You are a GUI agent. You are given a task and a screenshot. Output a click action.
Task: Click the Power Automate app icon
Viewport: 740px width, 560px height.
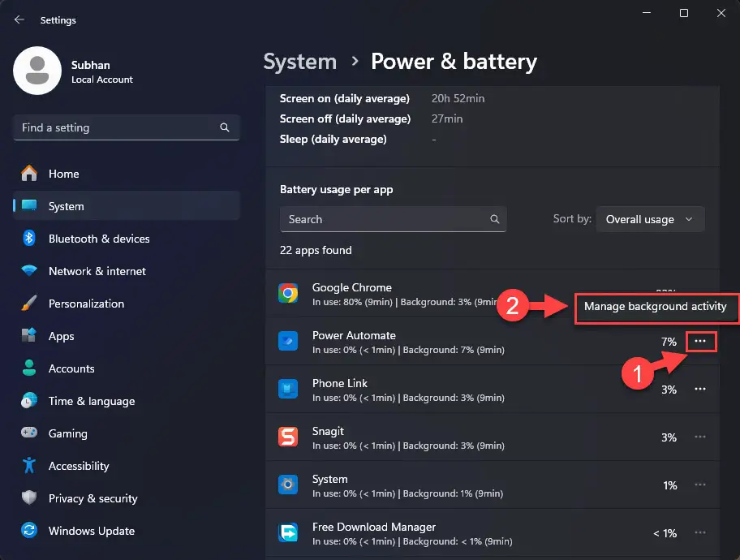pyautogui.click(x=288, y=341)
